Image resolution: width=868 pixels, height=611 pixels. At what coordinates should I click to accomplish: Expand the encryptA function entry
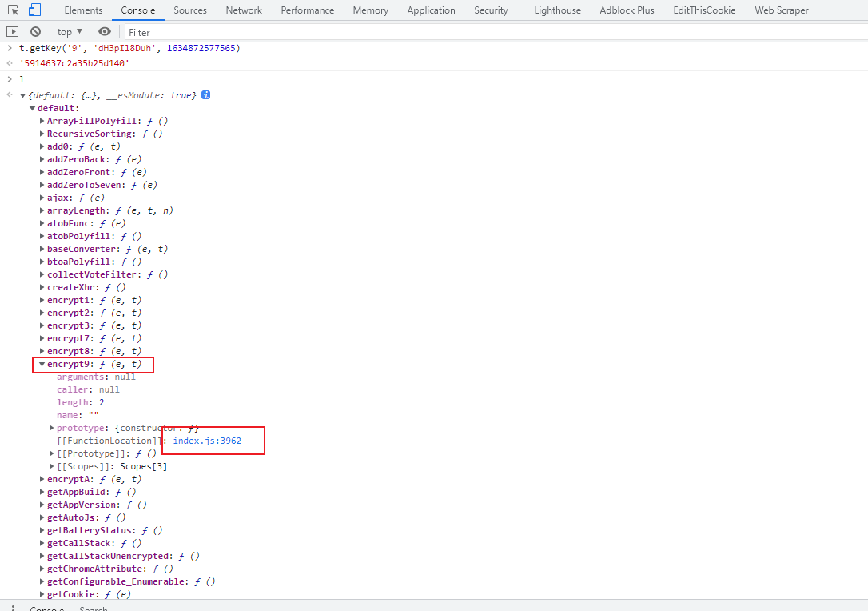pyautogui.click(x=42, y=479)
